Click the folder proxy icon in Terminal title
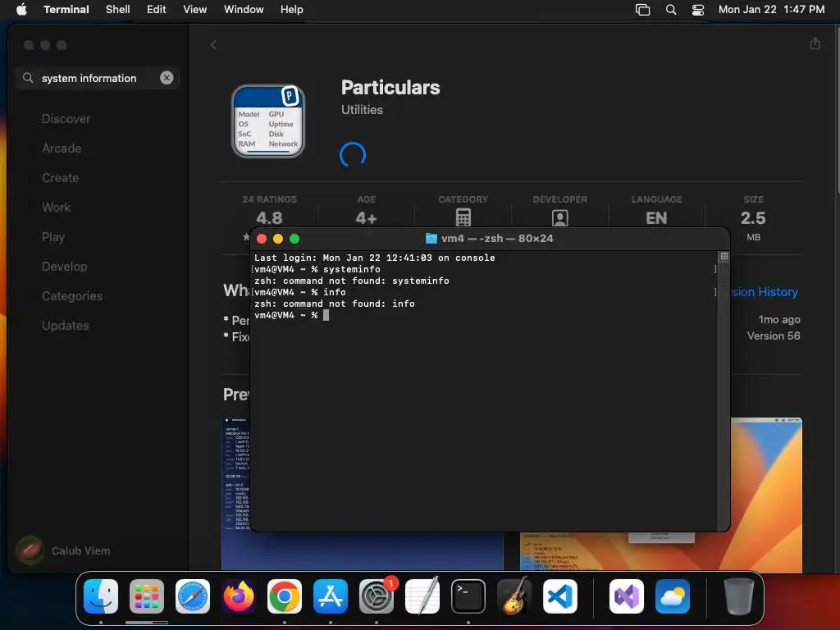The image size is (840, 630). coord(431,239)
